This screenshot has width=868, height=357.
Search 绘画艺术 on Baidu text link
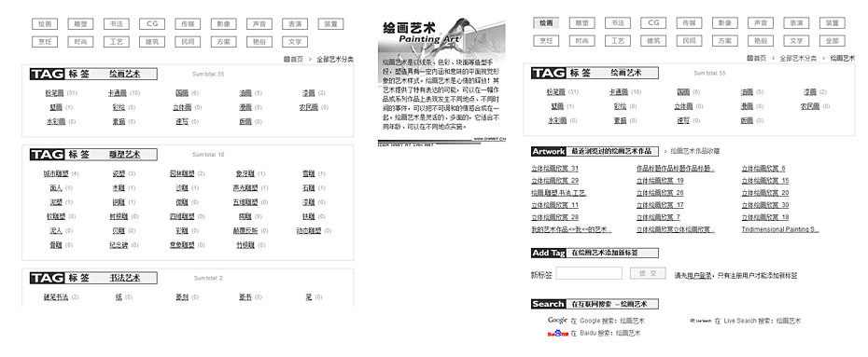[x=606, y=334]
